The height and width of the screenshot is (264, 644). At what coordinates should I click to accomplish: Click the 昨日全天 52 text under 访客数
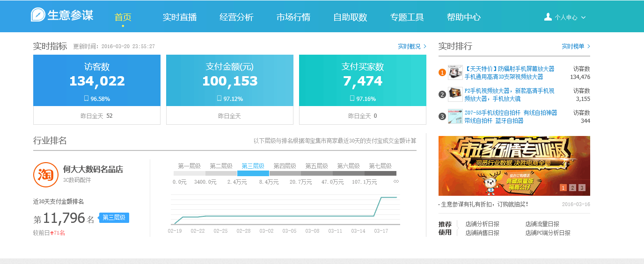click(96, 116)
